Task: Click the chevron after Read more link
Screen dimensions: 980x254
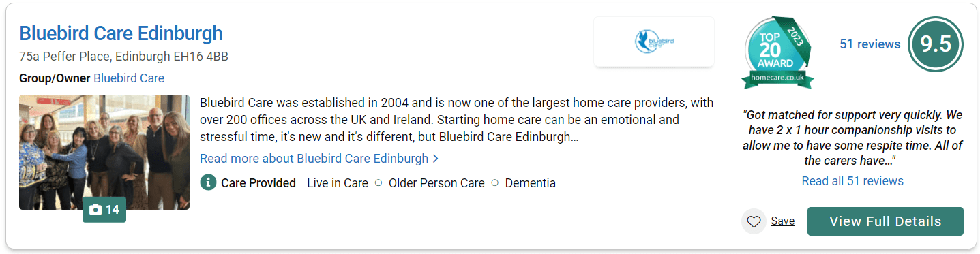Action: click(436, 159)
